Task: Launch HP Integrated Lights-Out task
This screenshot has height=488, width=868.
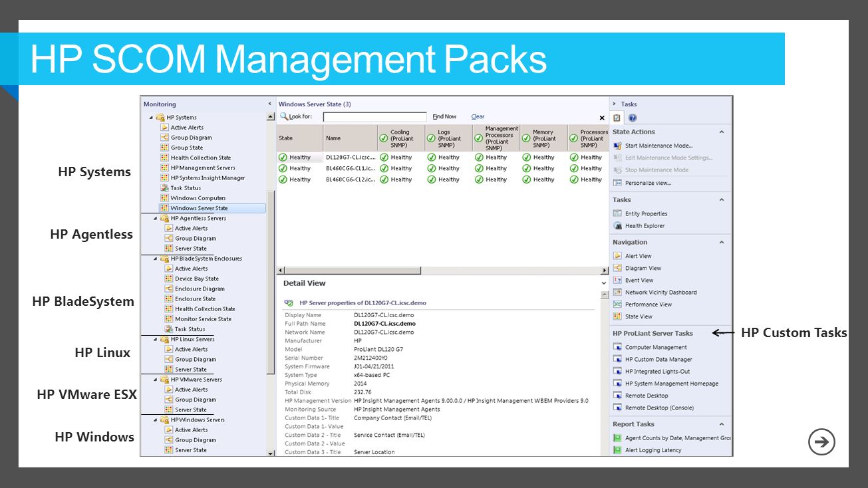Action: pos(657,371)
